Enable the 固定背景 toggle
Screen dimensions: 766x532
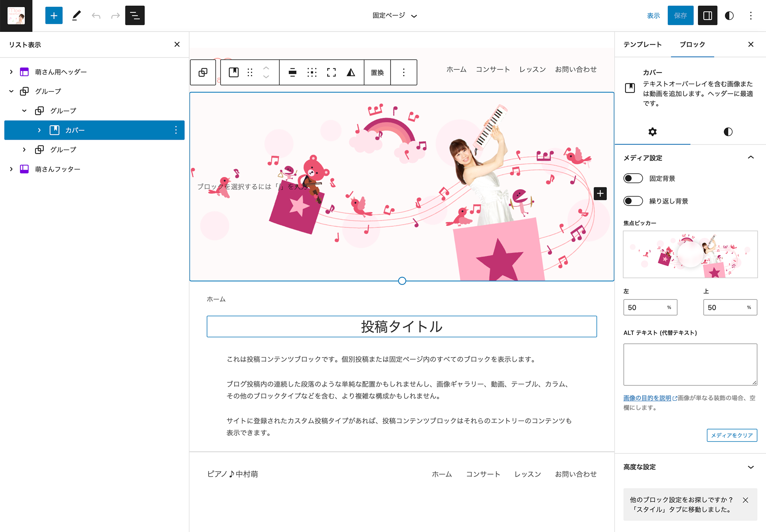(633, 178)
